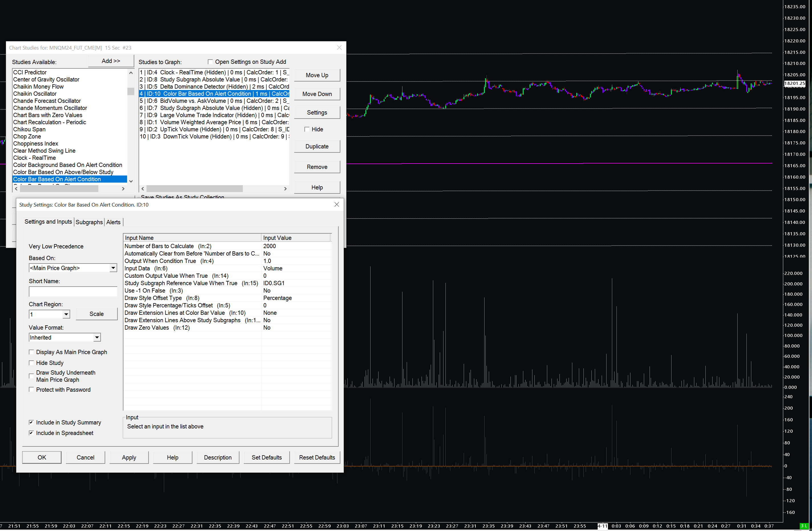The image size is (812, 531).
Task: Switch to the Subgraphs tab
Action: pyautogui.click(x=89, y=222)
